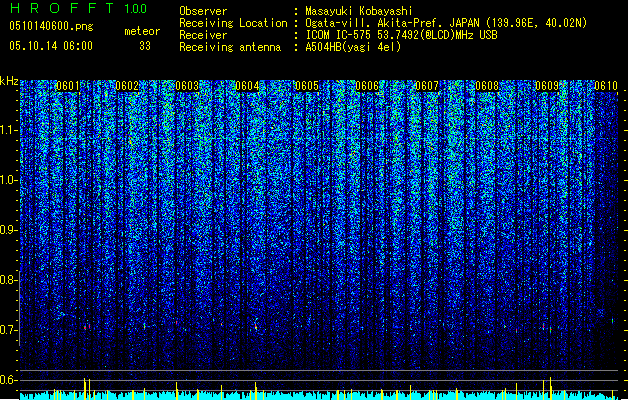The image size is (629, 400).
Task: Click the 0601 time marker label
Action: coord(68,86)
